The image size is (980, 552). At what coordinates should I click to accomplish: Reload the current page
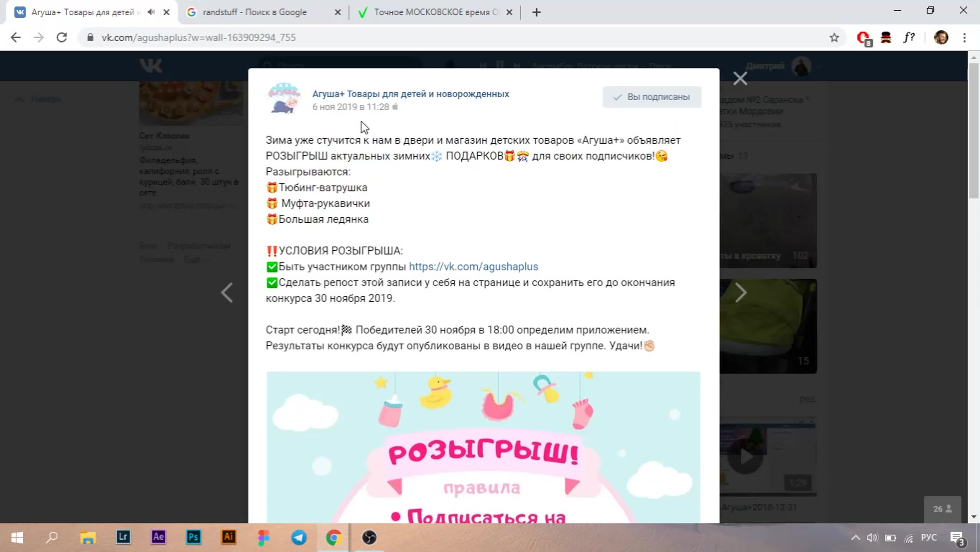[62, 37]
